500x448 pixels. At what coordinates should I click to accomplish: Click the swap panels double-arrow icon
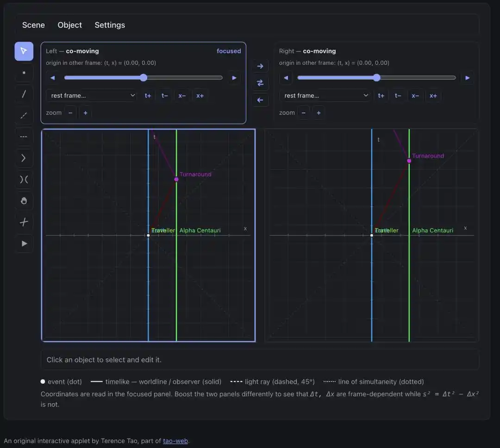pyautogui.click(x=260, y=83)
